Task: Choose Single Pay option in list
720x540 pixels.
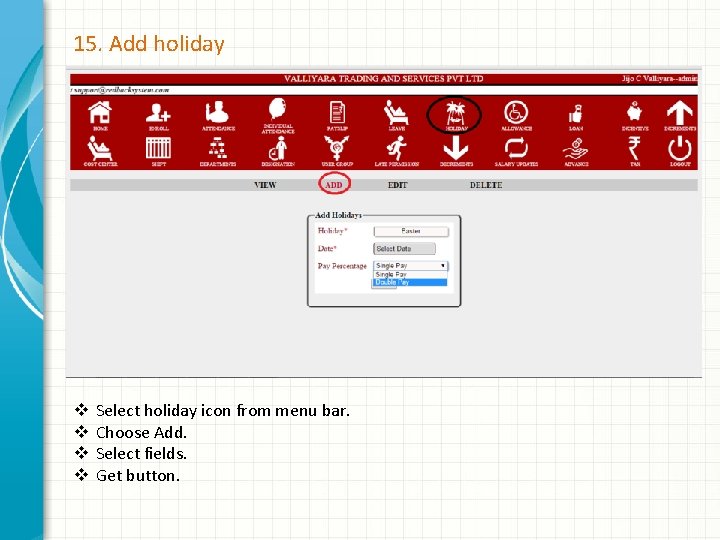Action: tap(410, 274)
